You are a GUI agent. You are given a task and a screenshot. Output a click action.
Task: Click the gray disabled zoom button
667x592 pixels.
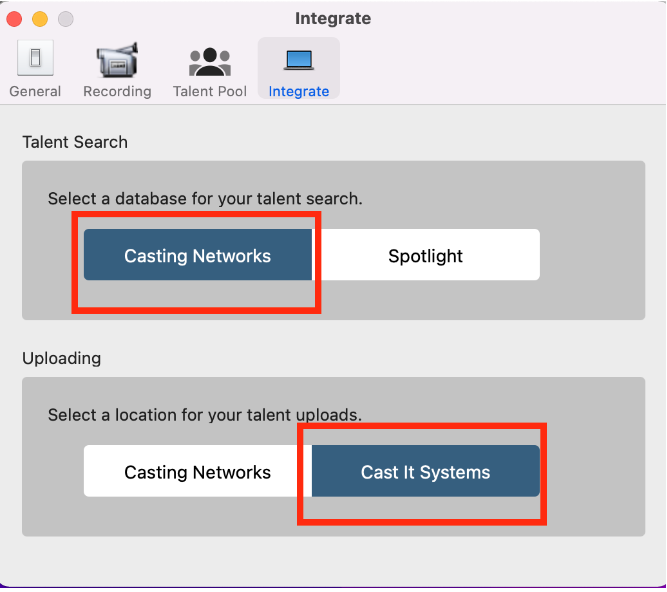(x=65, y=19)
